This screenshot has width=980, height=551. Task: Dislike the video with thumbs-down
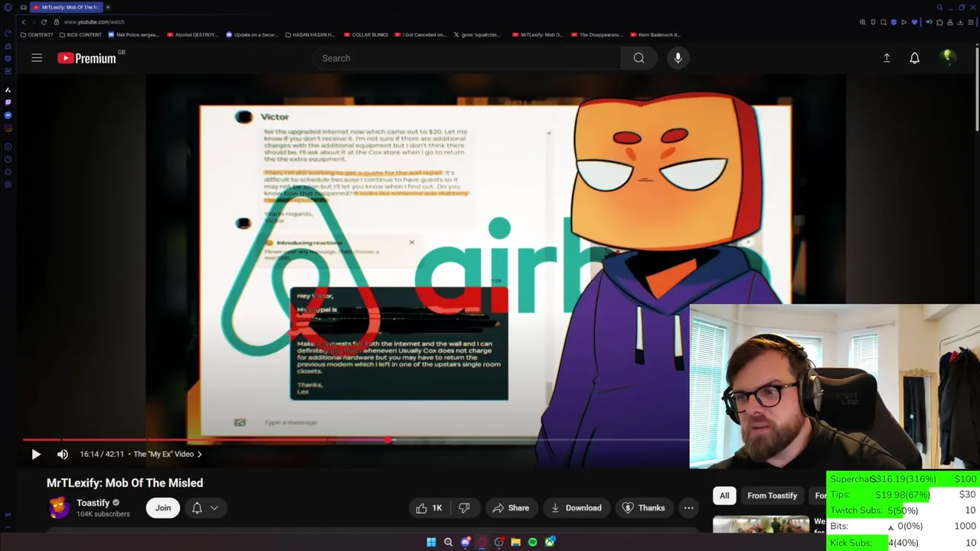click(x=464, y=508)
